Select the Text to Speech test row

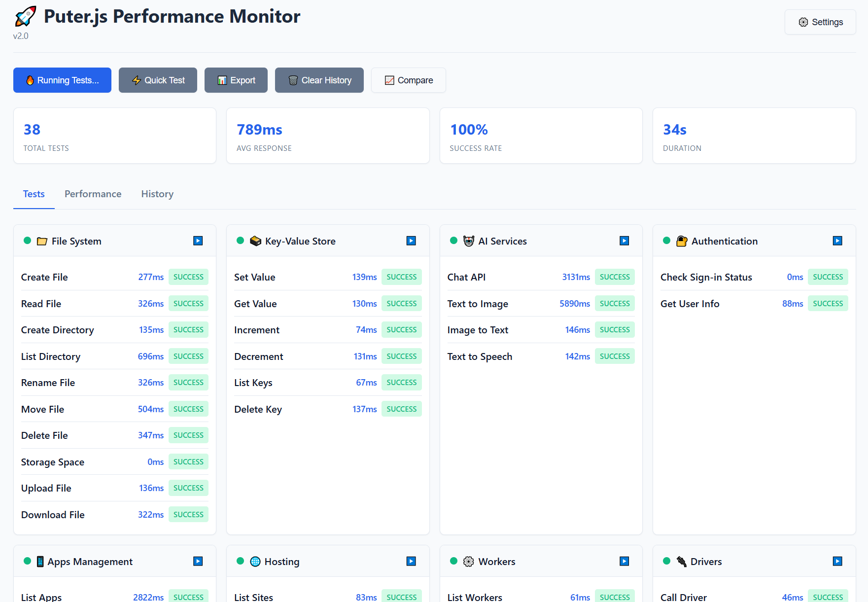(541, 356)
